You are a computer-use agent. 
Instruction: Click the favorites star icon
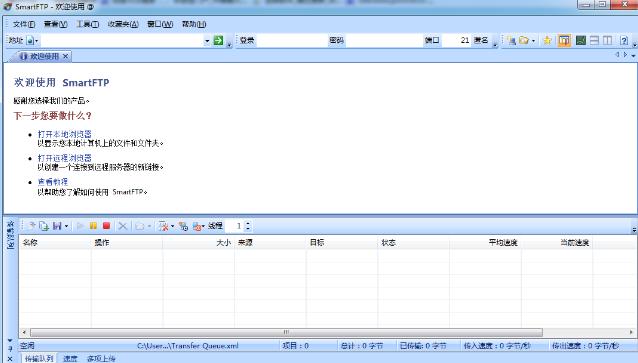[547, 40]
